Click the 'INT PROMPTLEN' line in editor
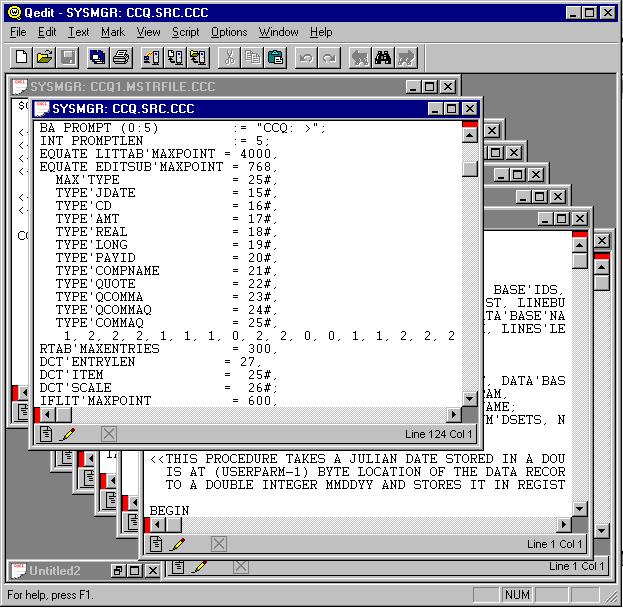Image resolution: width=623 pixels, height=608 pixels. [x=154, y=141]
